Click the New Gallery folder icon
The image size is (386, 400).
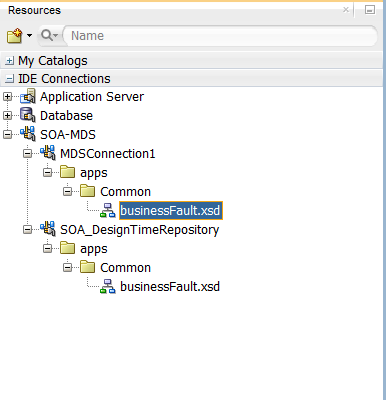14,35
